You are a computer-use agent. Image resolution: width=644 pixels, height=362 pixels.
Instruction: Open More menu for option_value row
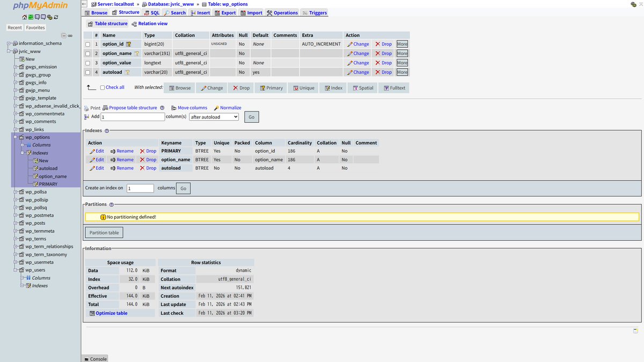pyautogui.click(x=402, y=63)
